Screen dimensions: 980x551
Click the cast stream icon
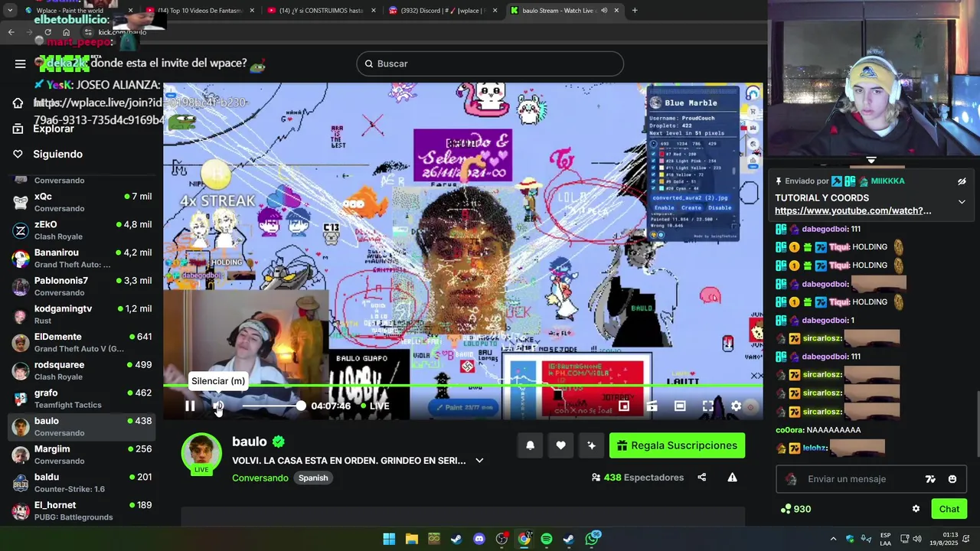coord(652,406)
